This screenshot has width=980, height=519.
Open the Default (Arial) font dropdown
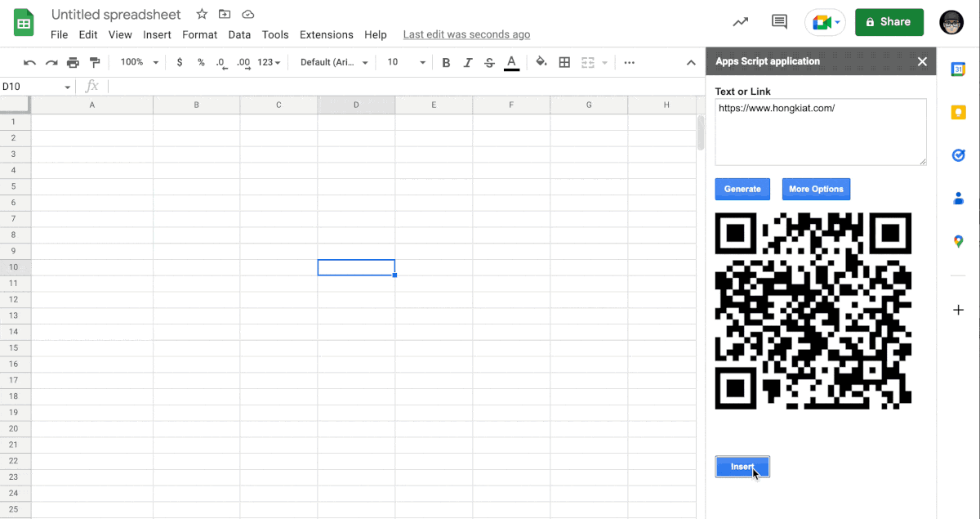coord(334,62)
